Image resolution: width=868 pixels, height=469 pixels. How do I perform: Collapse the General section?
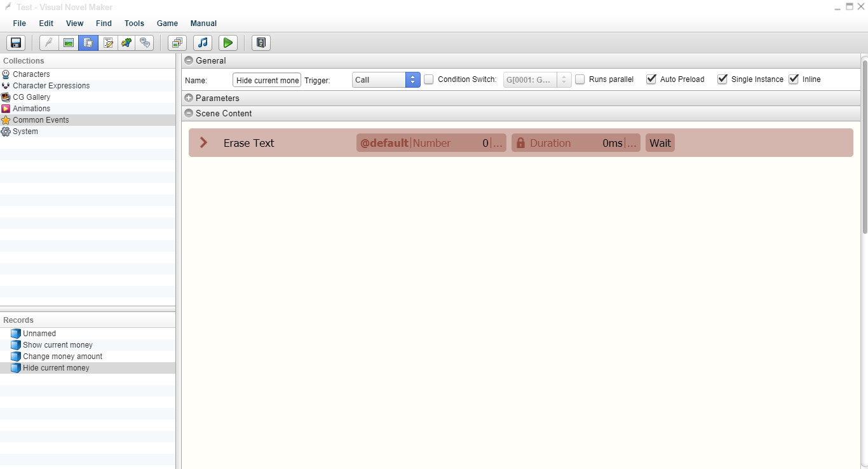tap(189, 61)
